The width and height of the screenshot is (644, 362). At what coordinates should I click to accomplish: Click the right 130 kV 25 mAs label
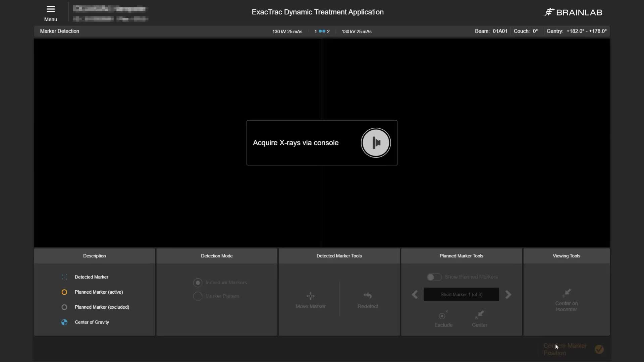(357, 32)
